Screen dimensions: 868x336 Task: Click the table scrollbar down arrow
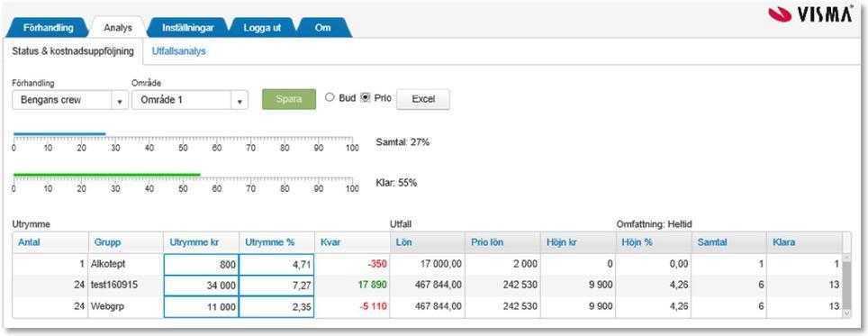(847, 313)
